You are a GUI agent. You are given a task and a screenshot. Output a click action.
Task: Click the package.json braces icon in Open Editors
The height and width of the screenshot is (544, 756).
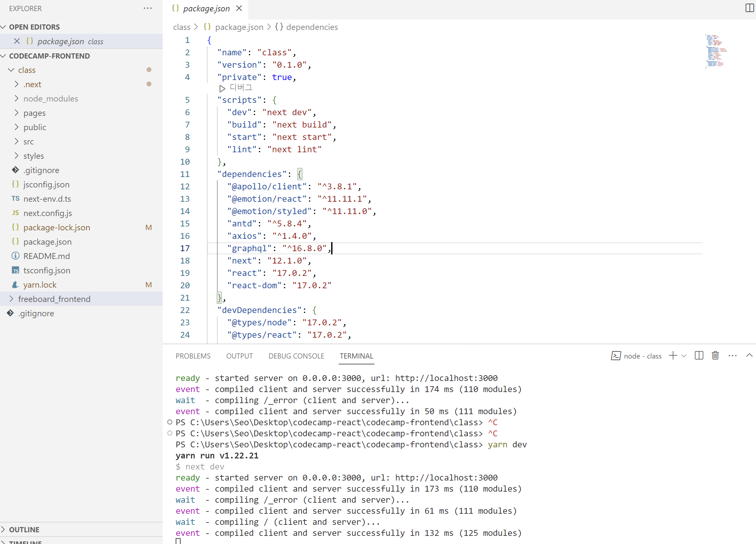coord(30,41)
